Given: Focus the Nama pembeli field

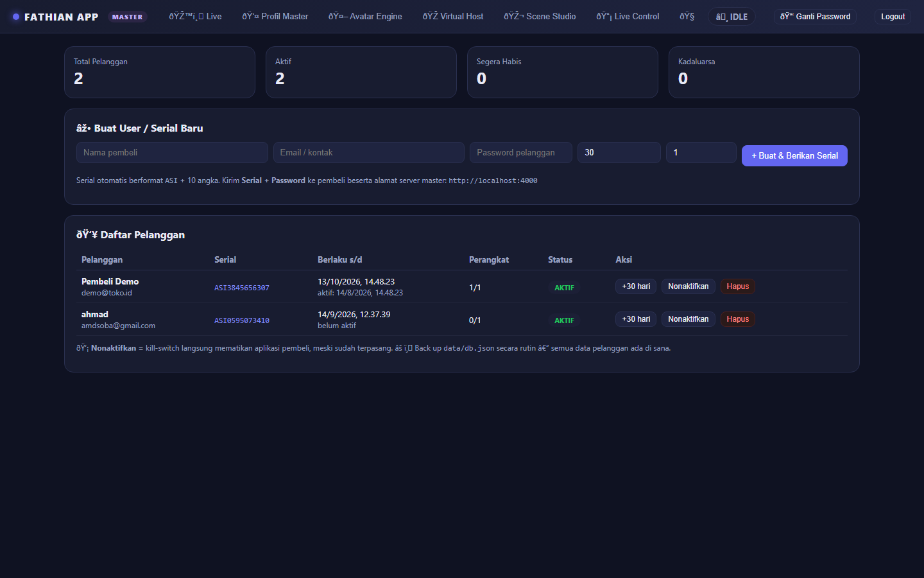Looking at the screenshot, I should (172, 153).
